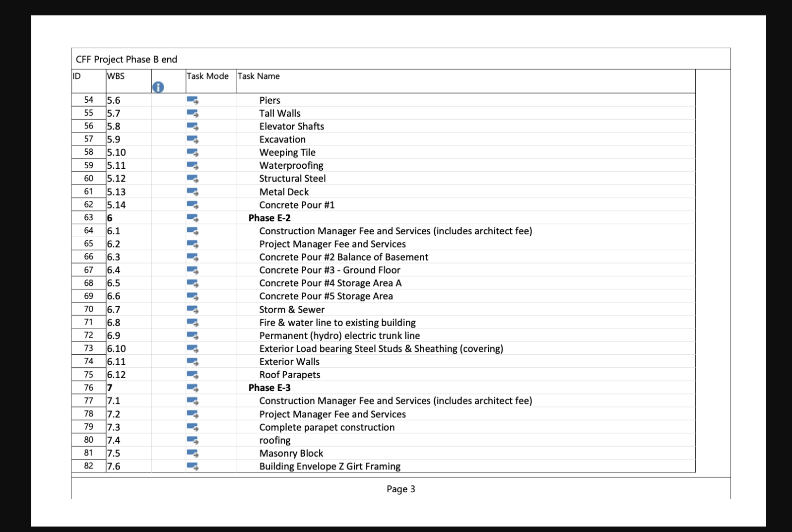
Task: Select the Phase E-2 summary task
Action: tap(269, 218)
